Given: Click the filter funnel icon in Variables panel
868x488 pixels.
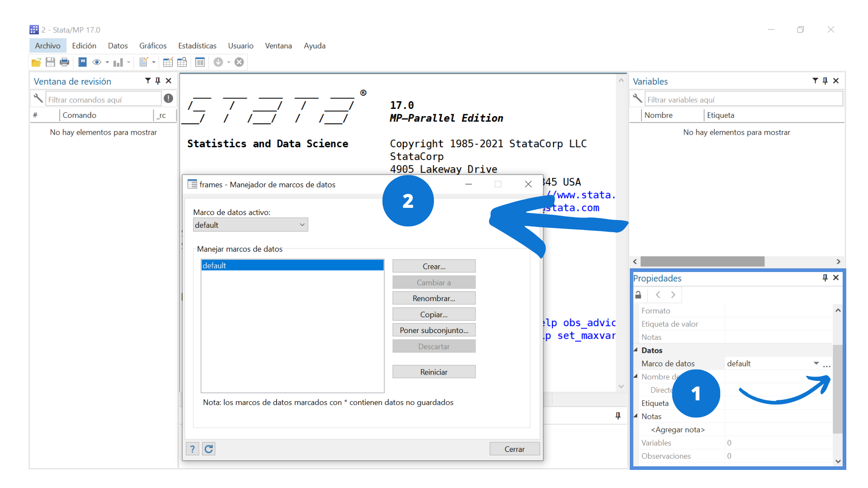Looking at the screenshot, I should tap(815, 81).
